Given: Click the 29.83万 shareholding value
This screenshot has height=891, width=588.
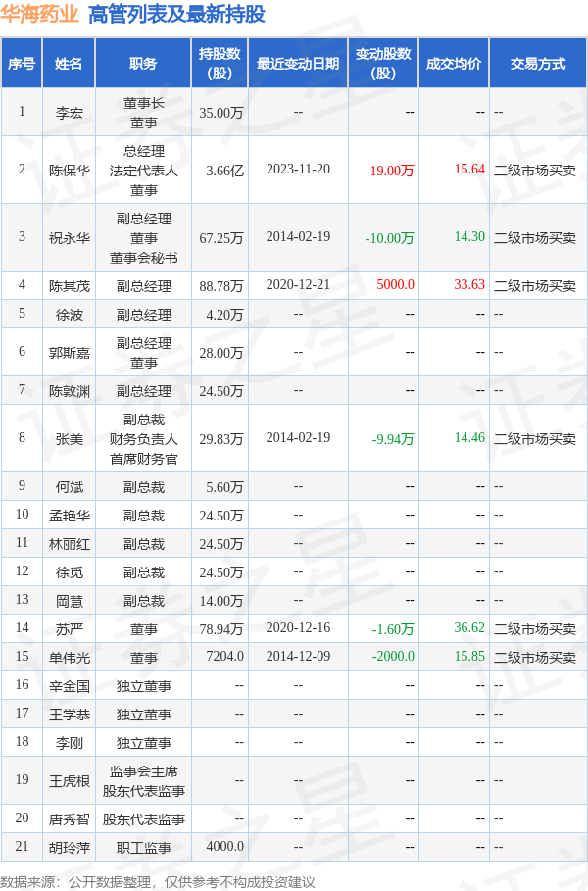Looking at the screenshot, I should (x=221, y=439).
